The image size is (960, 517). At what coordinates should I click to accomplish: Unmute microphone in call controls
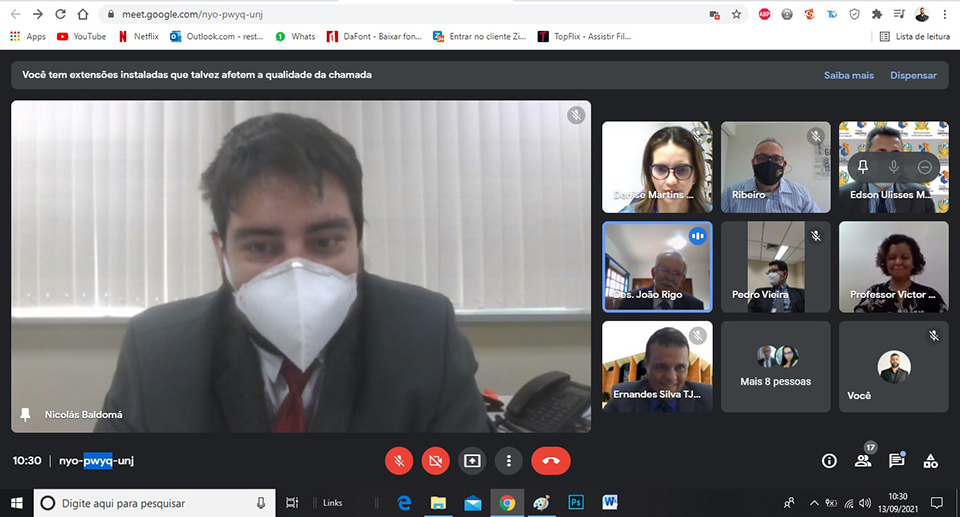(x=399, y=461)
